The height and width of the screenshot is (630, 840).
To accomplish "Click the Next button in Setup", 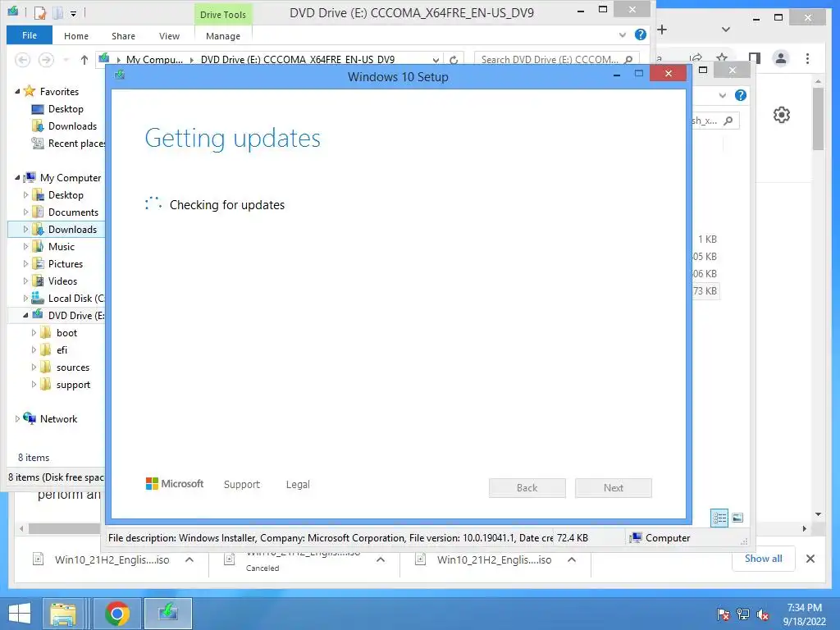I will click(x=614, y=487).
